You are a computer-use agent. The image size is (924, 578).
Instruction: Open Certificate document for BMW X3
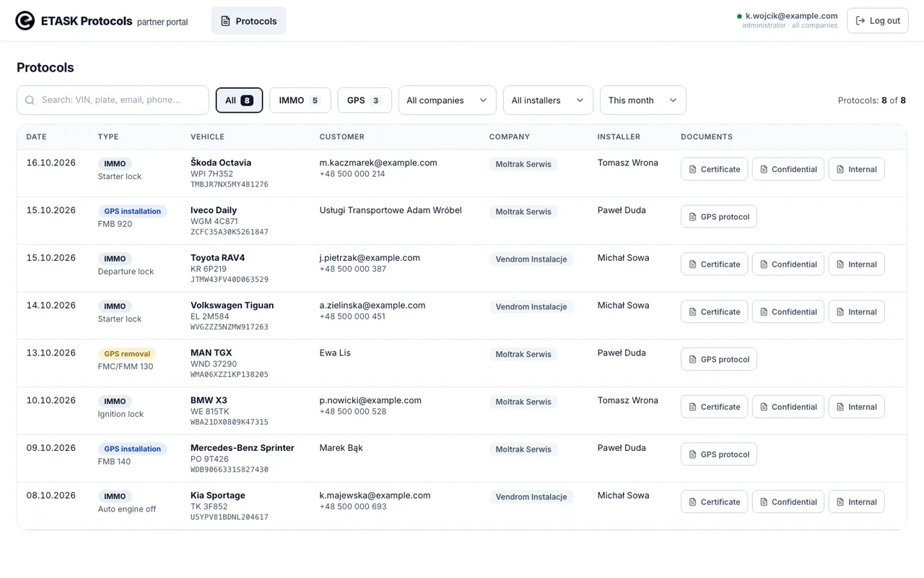point(713,407)
